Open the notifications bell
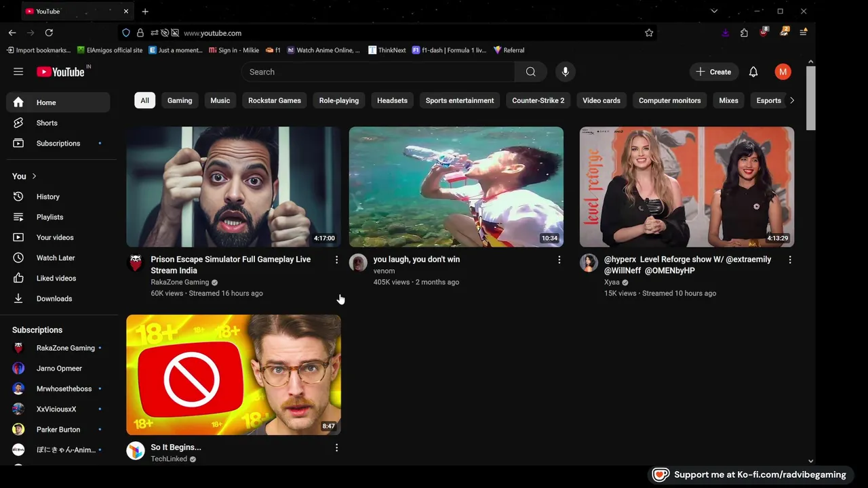868x488 pixels. 753,72
